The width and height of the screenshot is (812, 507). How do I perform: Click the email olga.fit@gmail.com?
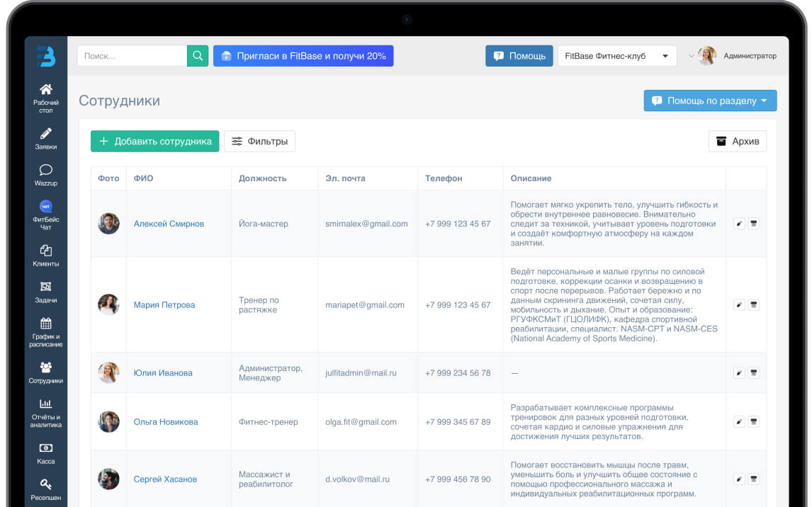(x=361, y=421)
